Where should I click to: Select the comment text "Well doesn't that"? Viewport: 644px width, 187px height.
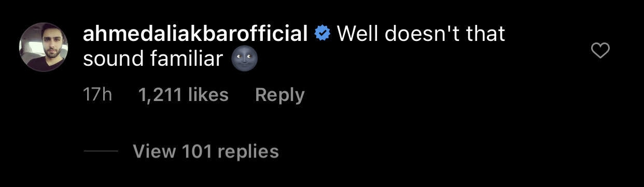(x=421, y=34)
